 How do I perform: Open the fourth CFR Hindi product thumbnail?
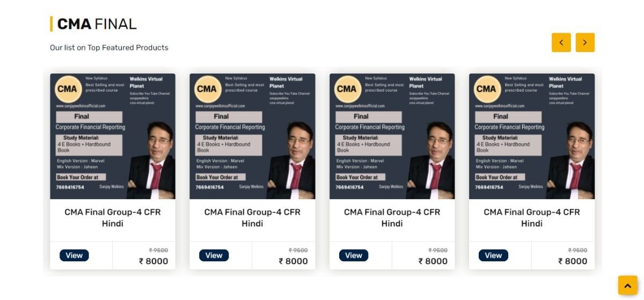pos(532,136)
